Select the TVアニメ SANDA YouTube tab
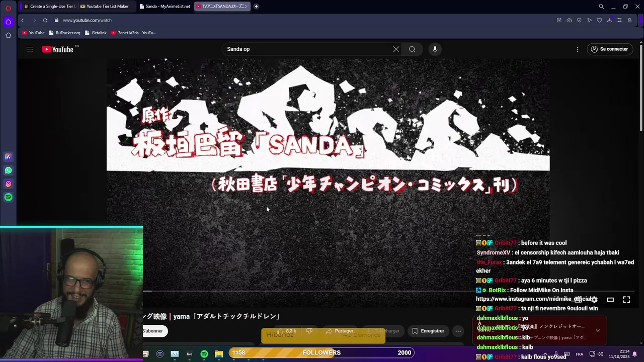 (222, 7)
